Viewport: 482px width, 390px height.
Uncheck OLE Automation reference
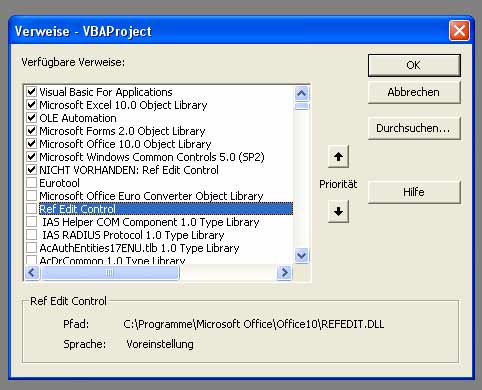click(x=31, y=118)
